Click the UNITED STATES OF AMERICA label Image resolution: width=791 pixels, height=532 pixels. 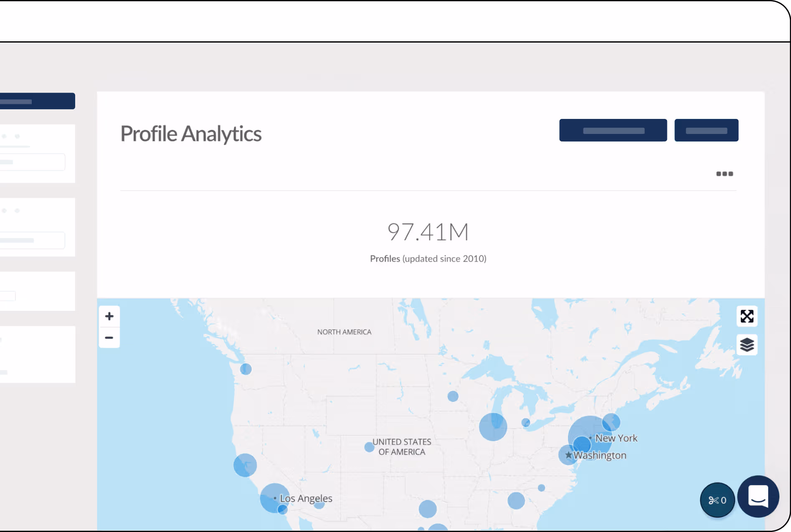(402, 447)
